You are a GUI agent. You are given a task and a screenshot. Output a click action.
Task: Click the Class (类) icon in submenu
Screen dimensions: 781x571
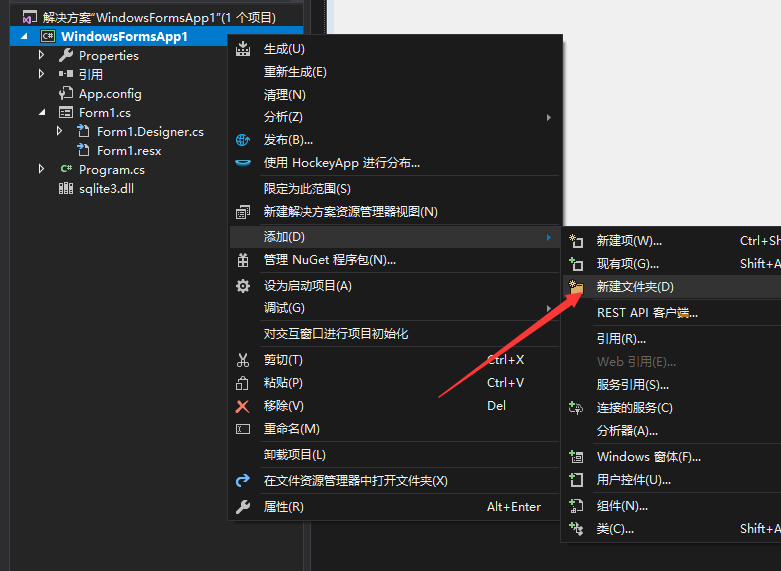[x=576, y=529]
